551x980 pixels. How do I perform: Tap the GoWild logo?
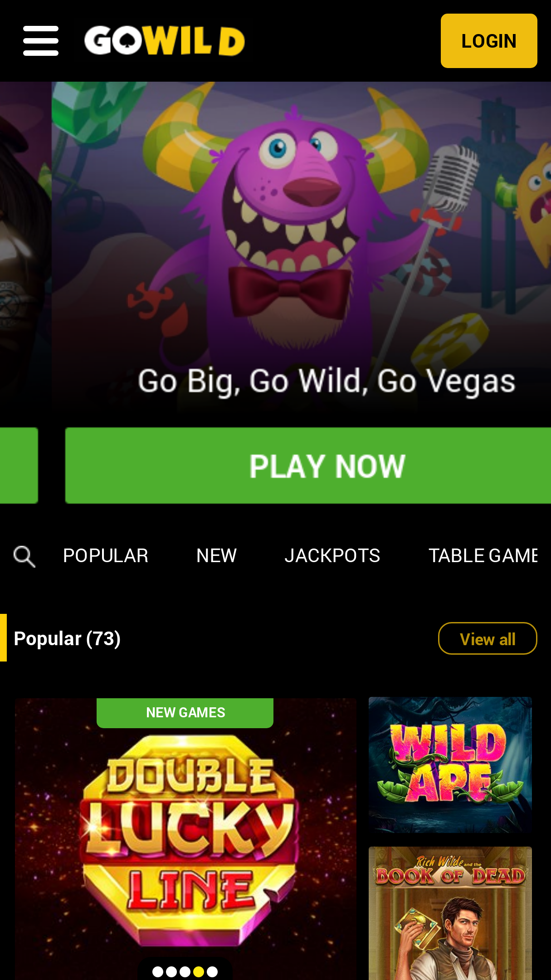165,41
